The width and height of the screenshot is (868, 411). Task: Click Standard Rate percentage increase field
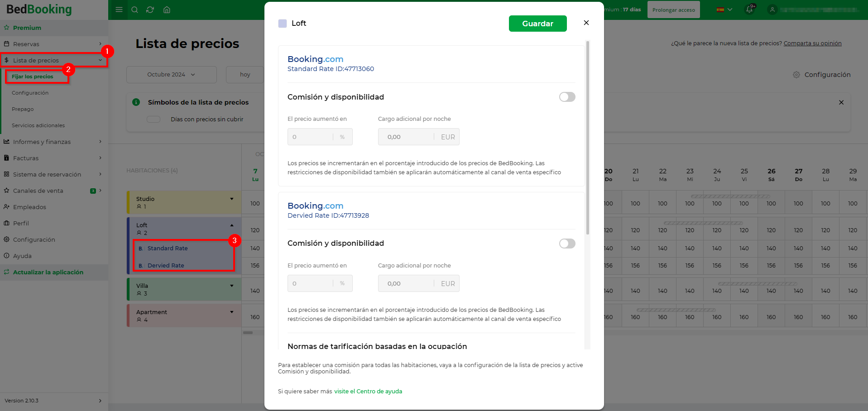(320, 137)
